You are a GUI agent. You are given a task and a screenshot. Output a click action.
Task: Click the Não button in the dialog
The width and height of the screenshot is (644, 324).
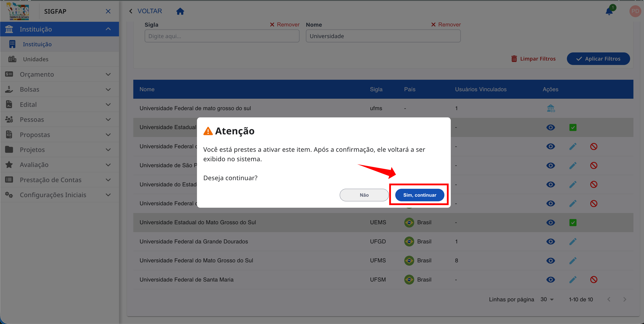tap(364, 195)
